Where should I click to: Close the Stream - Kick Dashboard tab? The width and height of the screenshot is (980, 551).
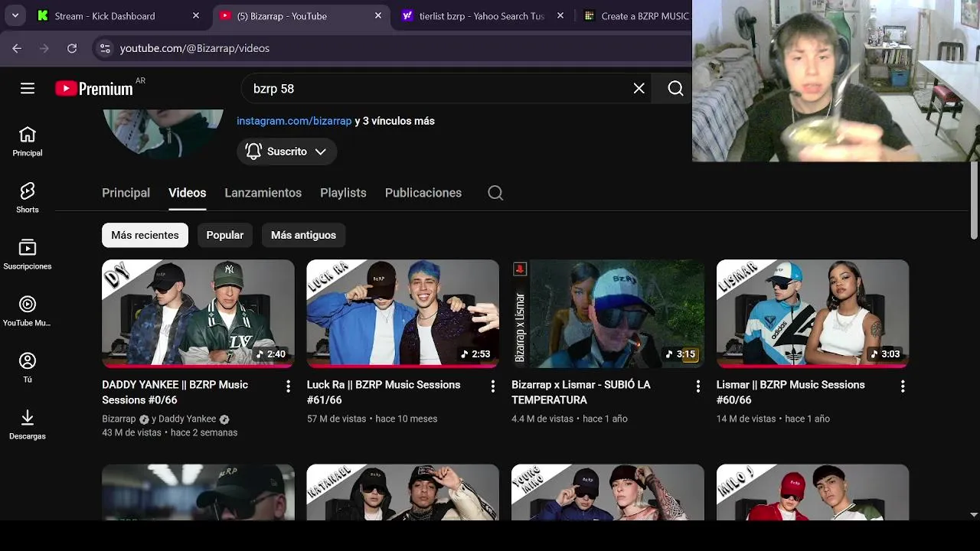(196, 15)
